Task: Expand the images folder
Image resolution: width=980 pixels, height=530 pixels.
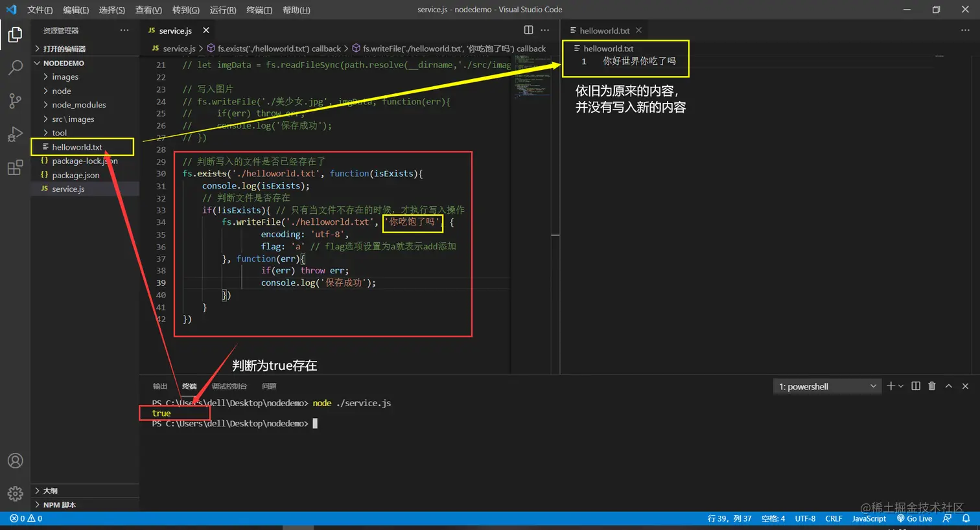Action: [x=85, y=77]
